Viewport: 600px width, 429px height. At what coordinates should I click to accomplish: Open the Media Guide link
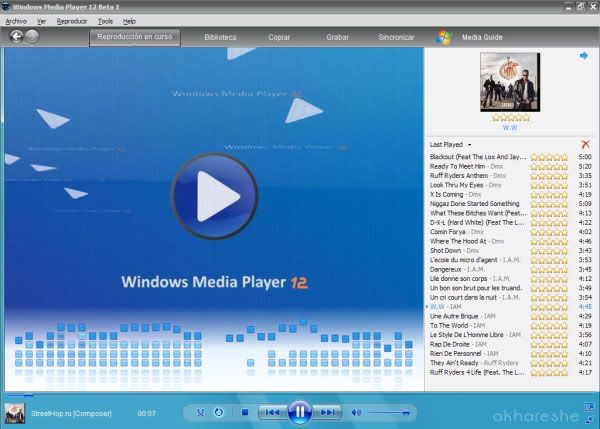coord(482,37)
